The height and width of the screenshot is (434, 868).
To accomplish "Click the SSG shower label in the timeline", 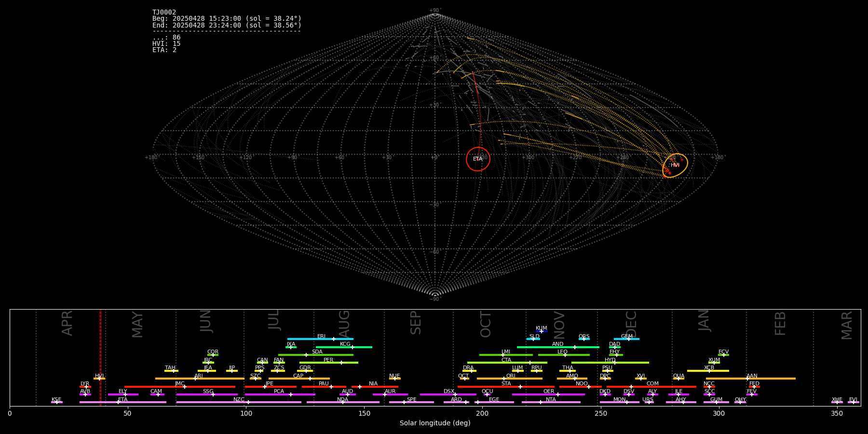I will (208, 391).
